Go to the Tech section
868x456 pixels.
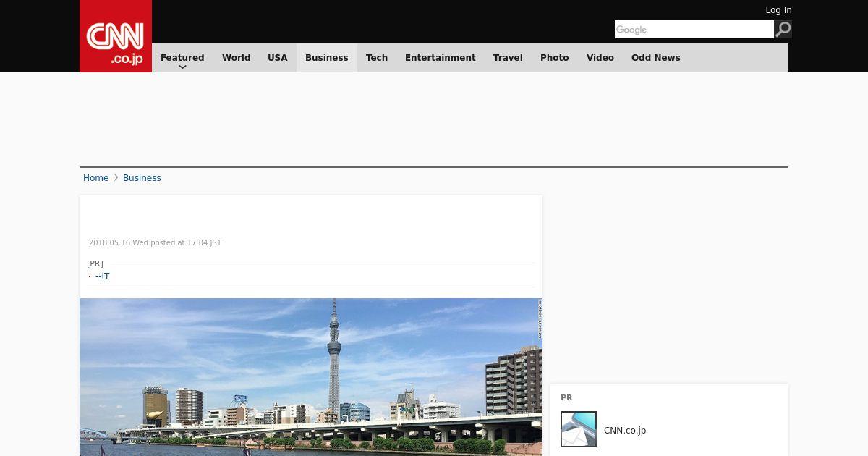(x=377, y=58)
